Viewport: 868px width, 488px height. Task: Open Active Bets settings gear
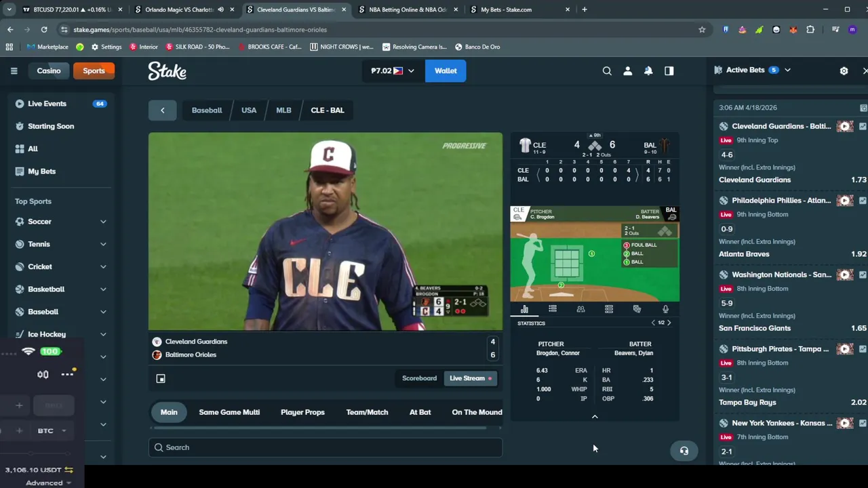tap(844, 70)
